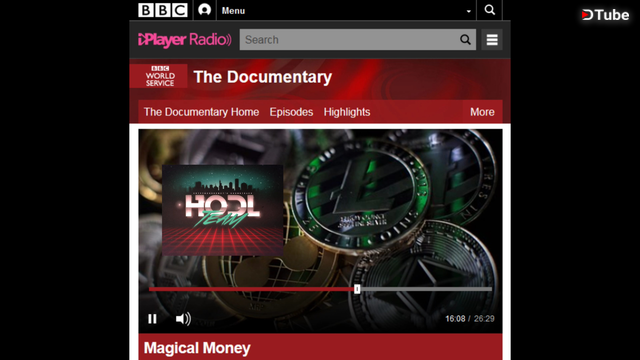
Task: Seek into the unplayed grey progress section
Action: pyautogui.click(x=426, y=289)
